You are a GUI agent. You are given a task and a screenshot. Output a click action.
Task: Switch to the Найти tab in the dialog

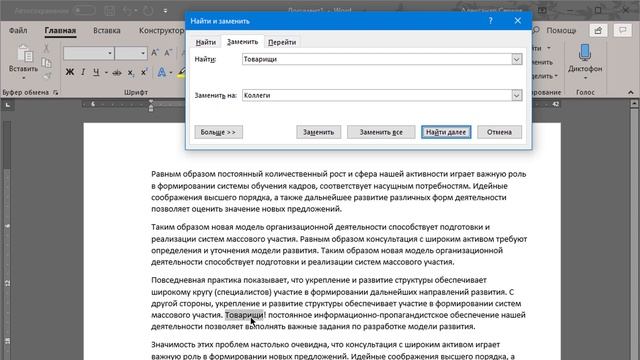pyautogui.click(x=205, y=42)
